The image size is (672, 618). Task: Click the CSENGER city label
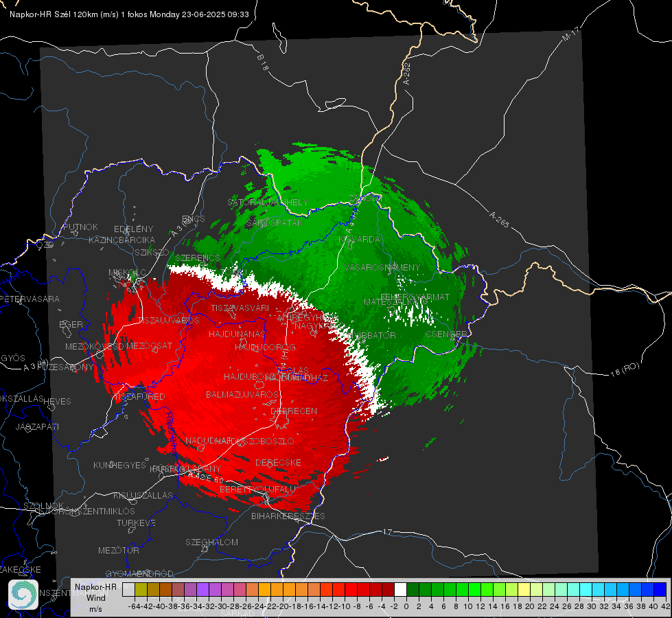pos(446,334)
